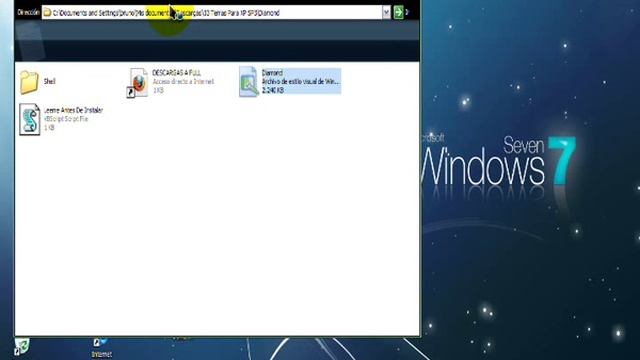
Task: Open the address bar dropdown arrow
Action: (x=386, y=13)
